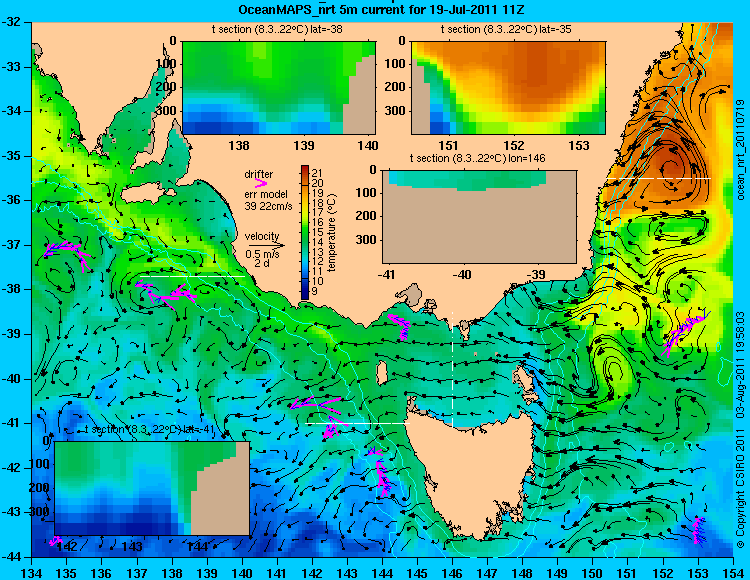Click the 't section (8.3..22°C) lat=-35' heading
This screenshot has width=750, height=580.
pyautogui.click(x=506, y=29)
